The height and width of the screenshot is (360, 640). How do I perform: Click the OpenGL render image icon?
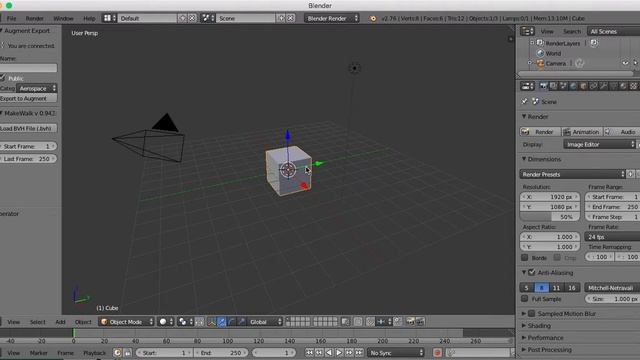tap(410, 322)
